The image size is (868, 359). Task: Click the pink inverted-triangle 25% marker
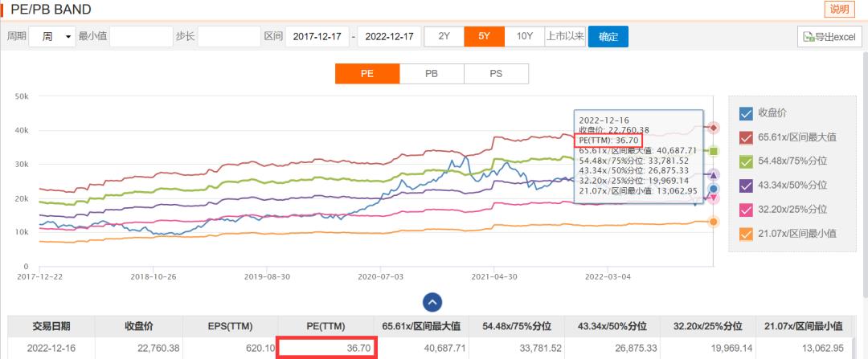[714, 198]
